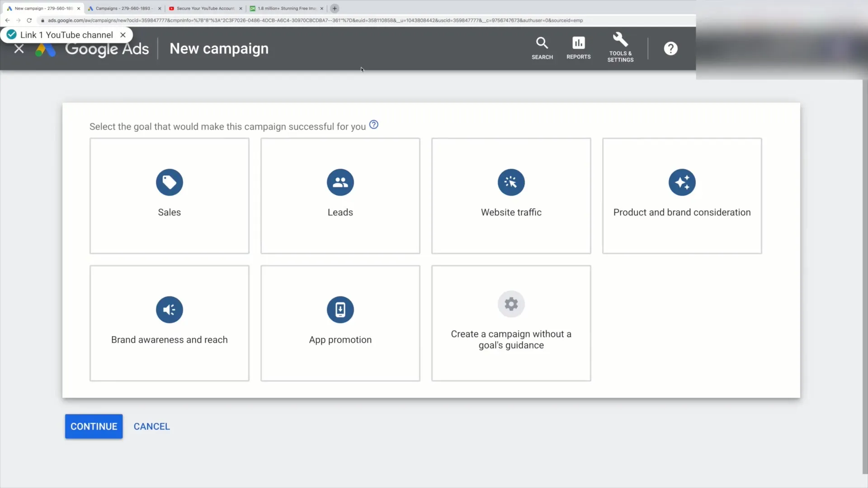Select the App promotion goal icon

click(x=340, y=309)
